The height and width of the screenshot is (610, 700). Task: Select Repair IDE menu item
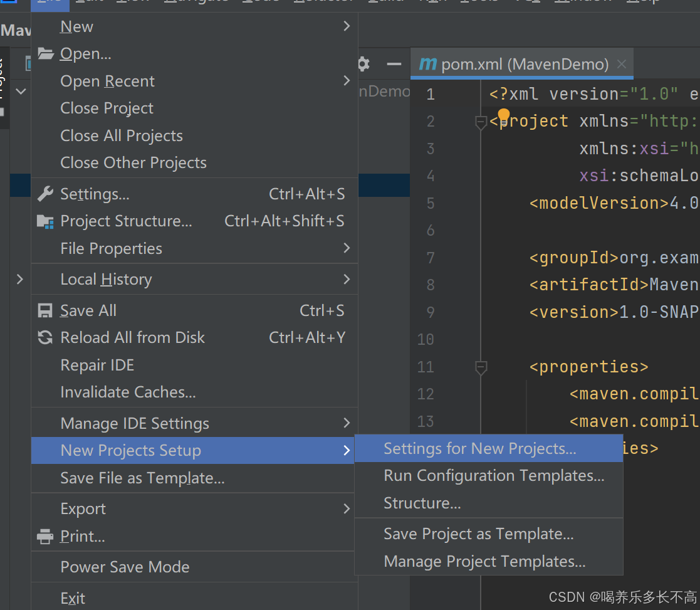pyautogui.click(x=195, y=365)
